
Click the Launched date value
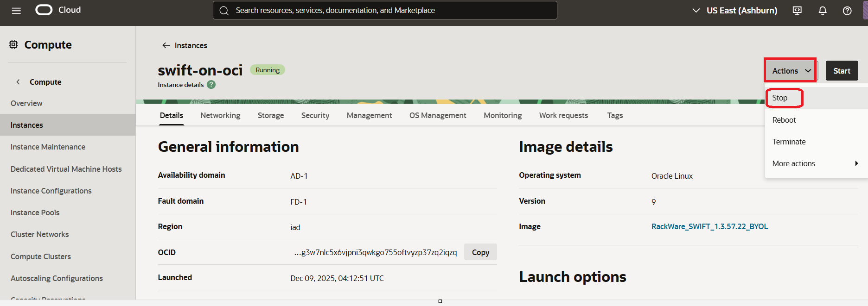pos(337,278)
